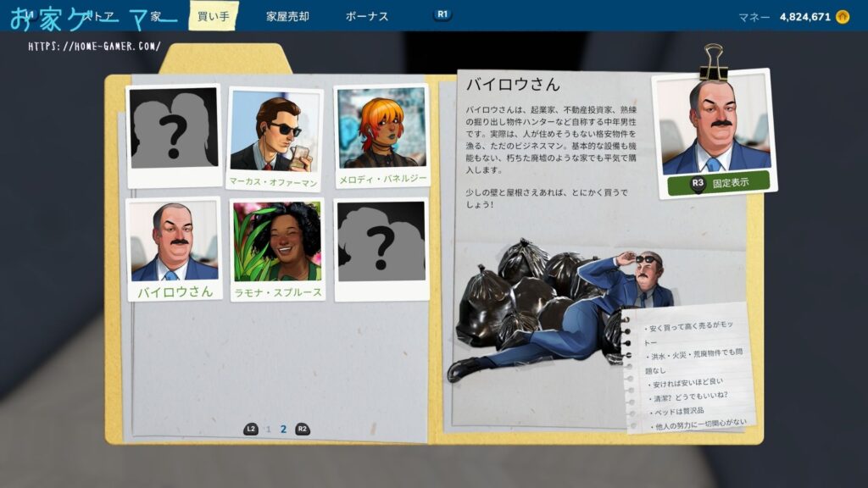Click the バイロウさん heading title
The image size is (868, 488).
(513, 85)
